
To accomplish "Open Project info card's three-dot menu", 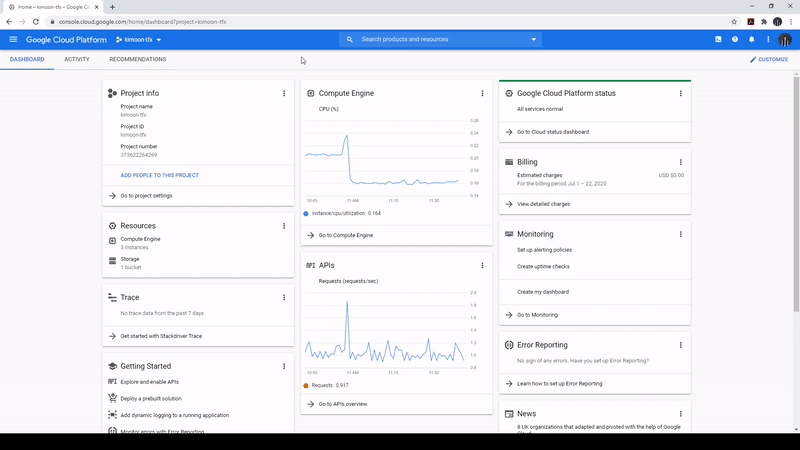I will (284, 93).
